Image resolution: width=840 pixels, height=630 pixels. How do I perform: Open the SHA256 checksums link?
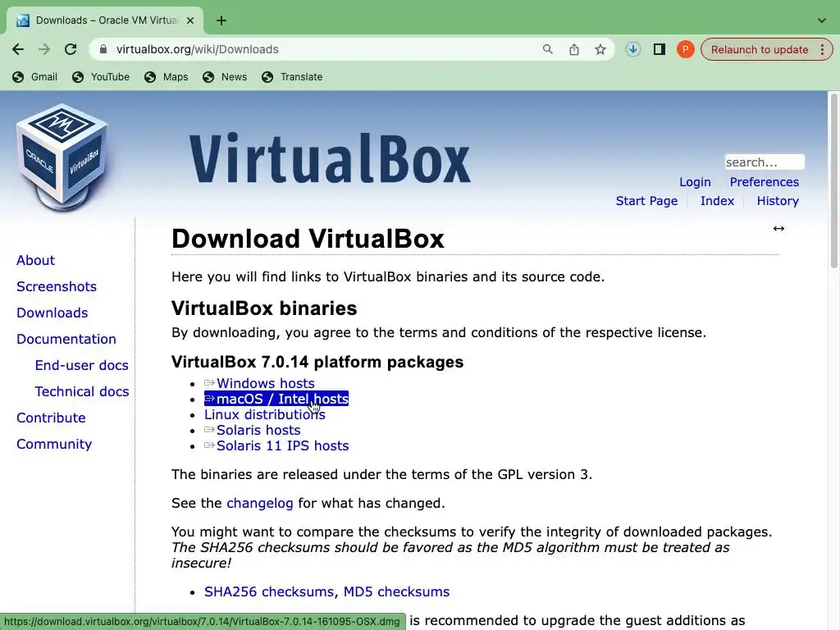[x=268, y=591]
